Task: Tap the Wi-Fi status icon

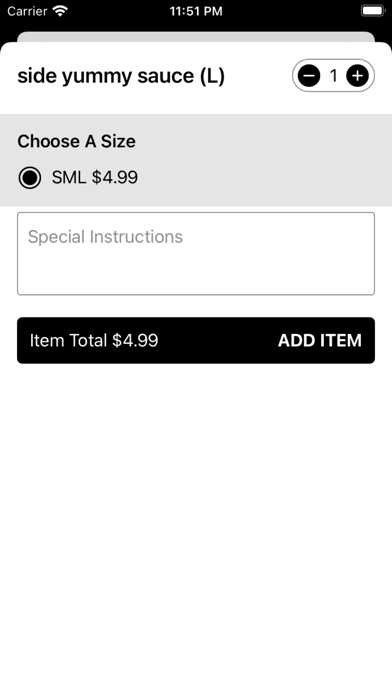Action: tap(60, 11)
